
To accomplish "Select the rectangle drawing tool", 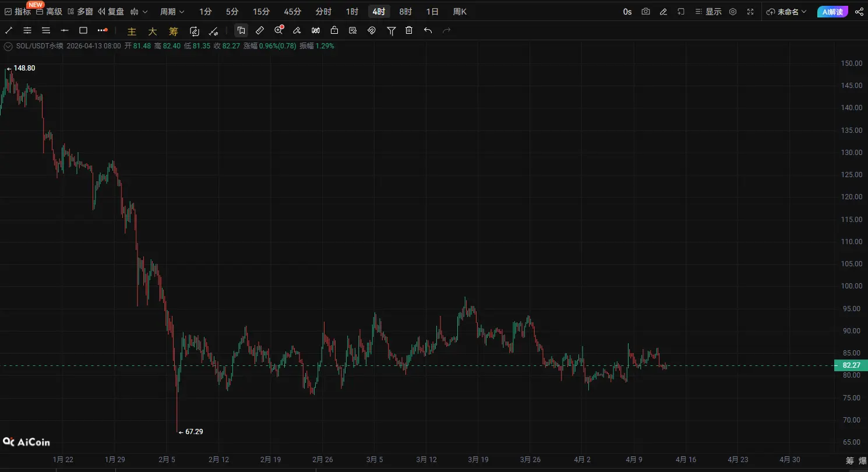I will [x=83, y=30].
